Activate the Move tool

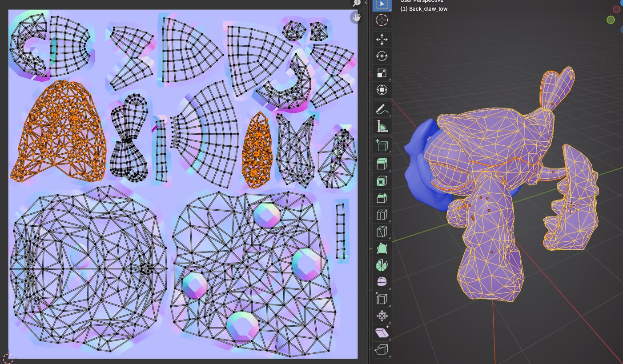[x=382, y=39]
